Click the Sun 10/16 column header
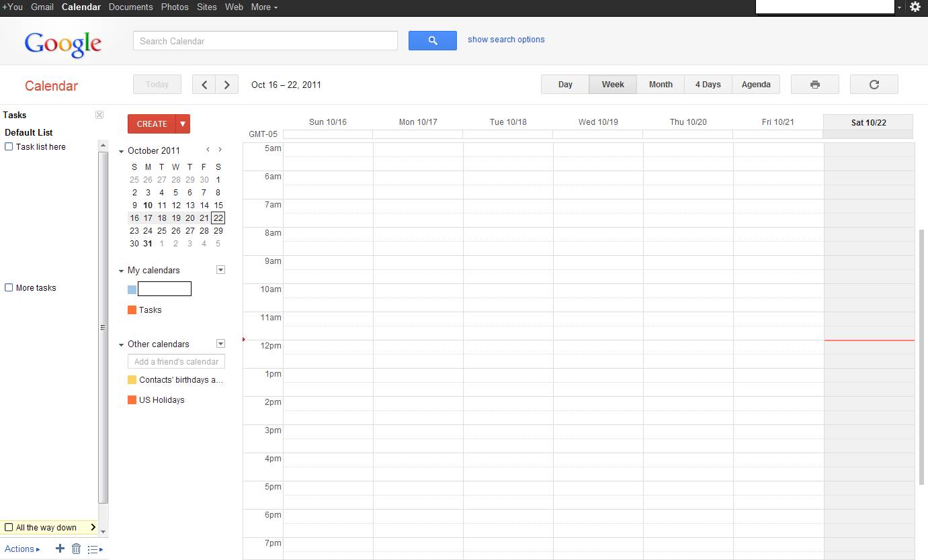This screenshot has height=560, width=928. tap(328, 122)
